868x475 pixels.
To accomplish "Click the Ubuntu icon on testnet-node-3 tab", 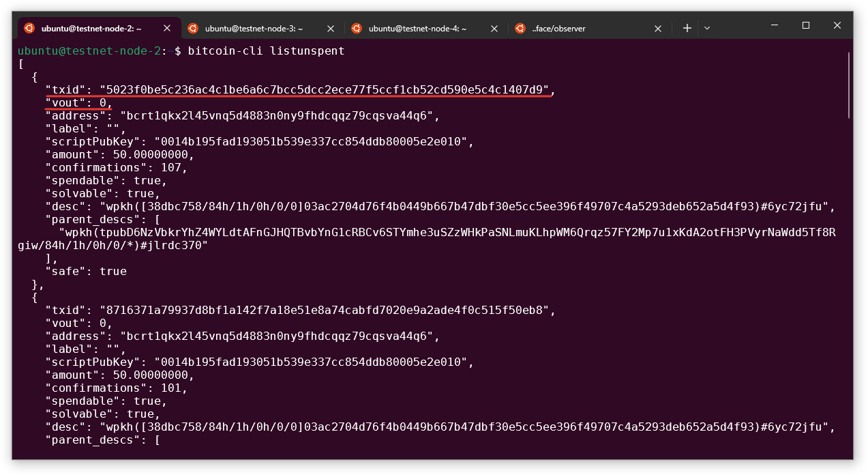I will pyautogui.click(x=193, y=28).
